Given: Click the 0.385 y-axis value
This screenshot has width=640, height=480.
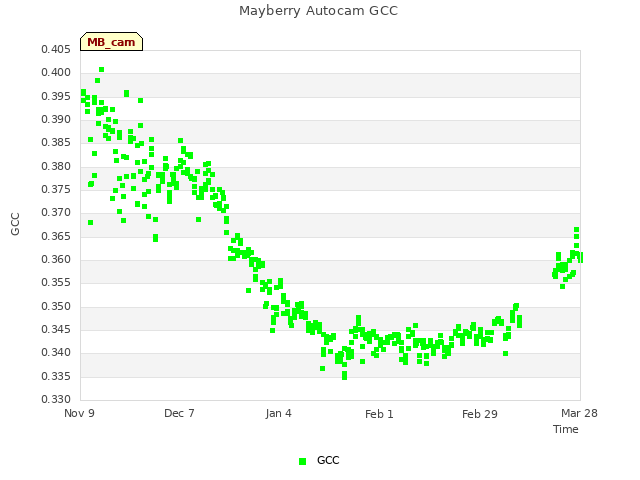Looking at the screenshot, I should coord(56,142).
